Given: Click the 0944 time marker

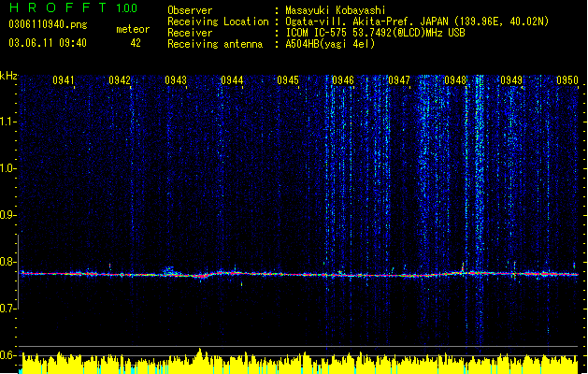Looking at the screenshot, I should 232,80.
